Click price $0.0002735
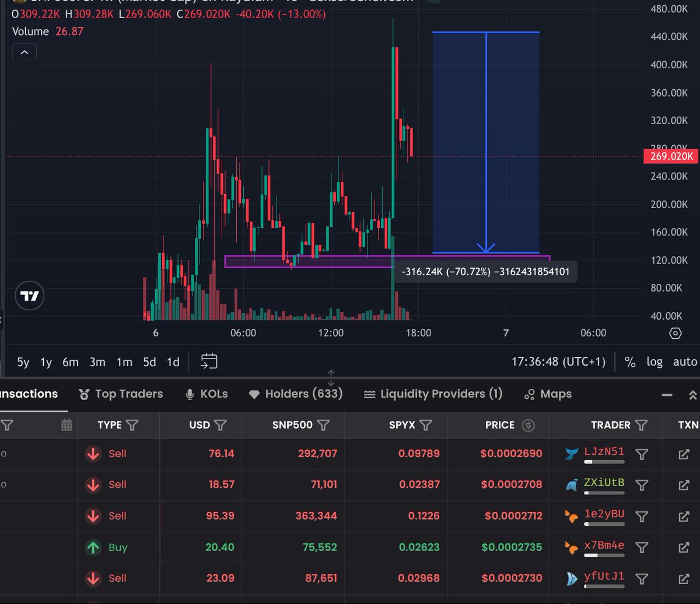The height and width of the screenshot is (604, 700). [511, 547]
